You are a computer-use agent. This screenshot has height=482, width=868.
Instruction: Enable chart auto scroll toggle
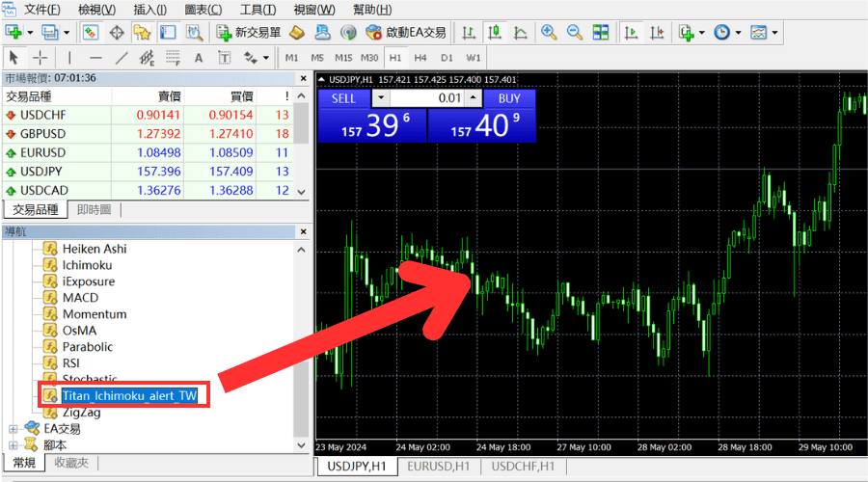tap(632, 32)
